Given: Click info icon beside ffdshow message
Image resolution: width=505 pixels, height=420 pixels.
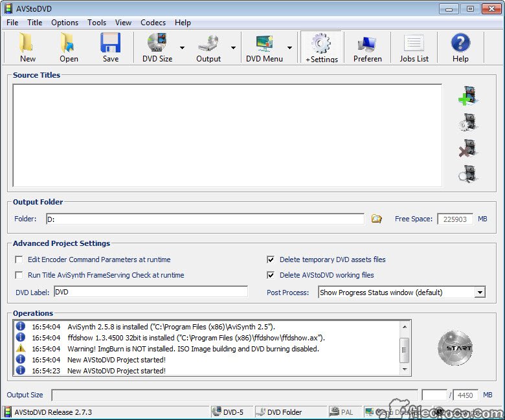Looking at the screenshot, I should tap(21, 337).
